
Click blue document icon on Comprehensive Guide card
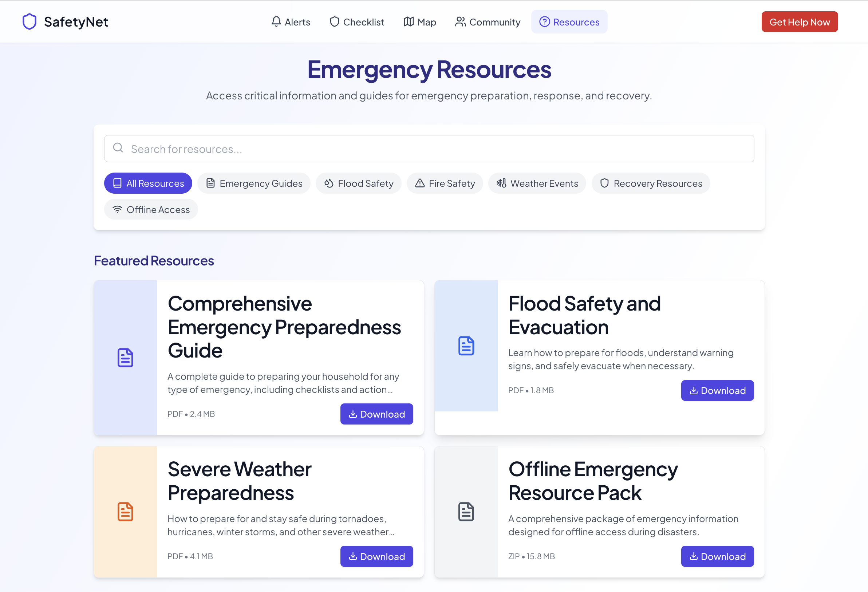coord(125,358)
